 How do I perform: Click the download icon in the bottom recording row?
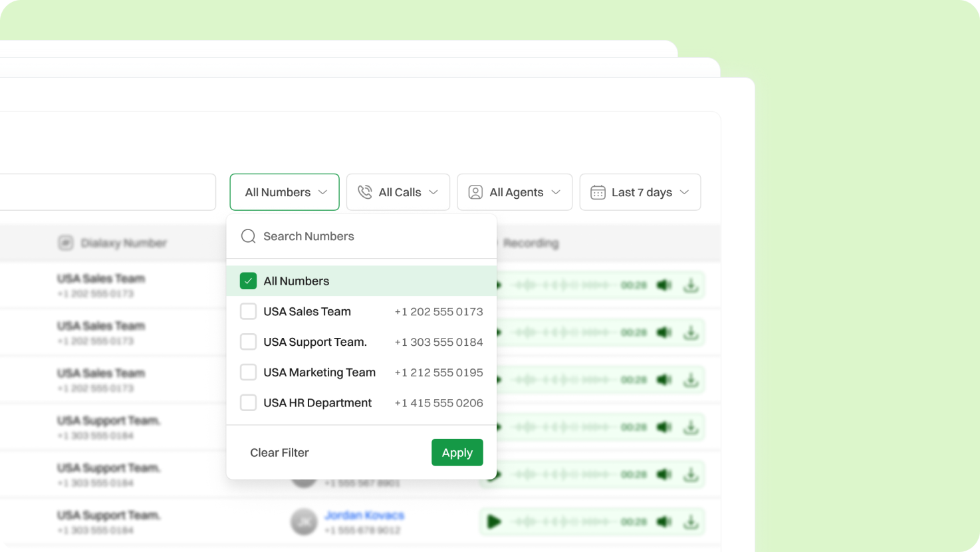tap(691, 522)
